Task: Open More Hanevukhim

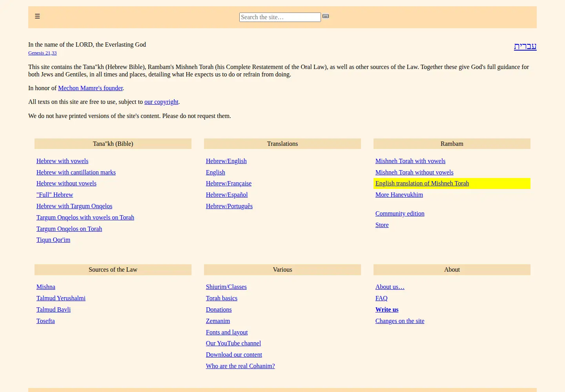Action: pos(399,195)
